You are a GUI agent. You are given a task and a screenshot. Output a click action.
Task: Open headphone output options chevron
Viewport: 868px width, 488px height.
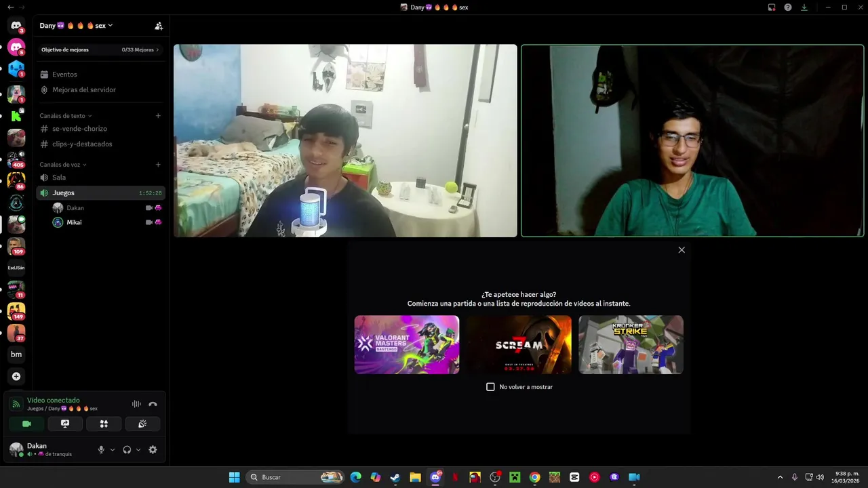pyautogui.click(x=138, y=449)
